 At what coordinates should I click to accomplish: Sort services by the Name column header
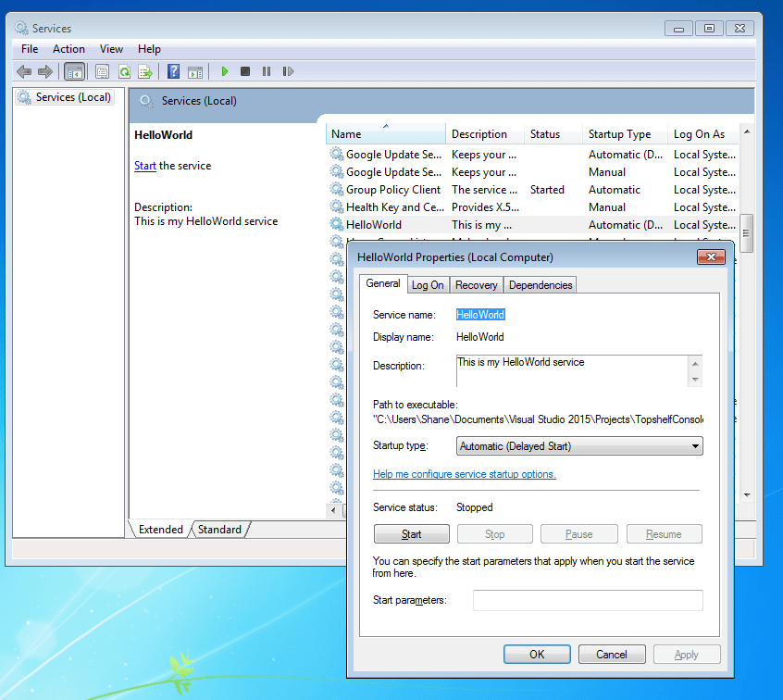[x=384, y=134]
